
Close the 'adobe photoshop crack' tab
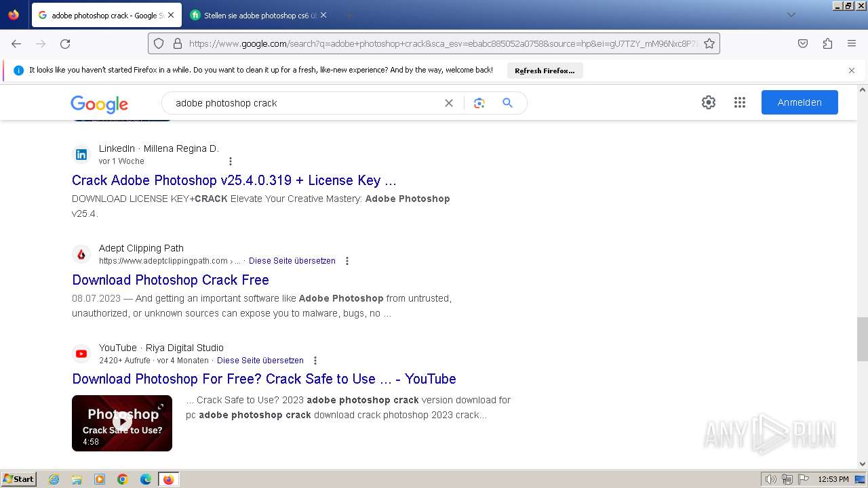pos(171,15)
